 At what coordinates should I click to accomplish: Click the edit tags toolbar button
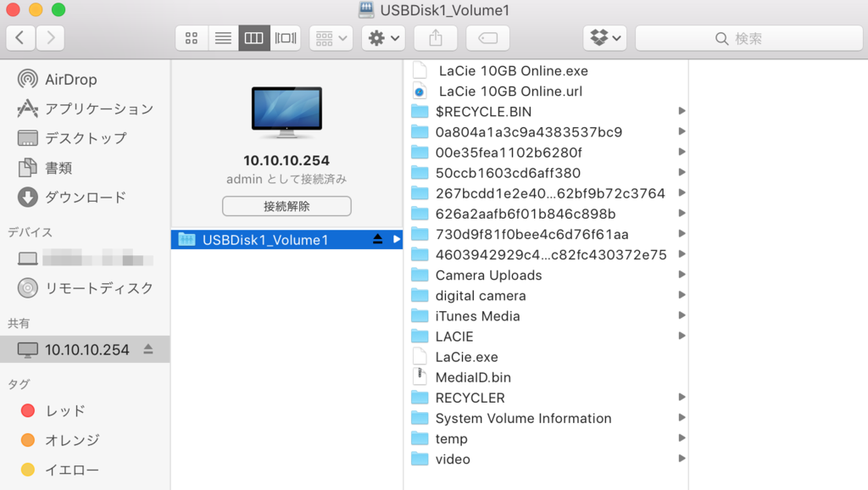487,37
